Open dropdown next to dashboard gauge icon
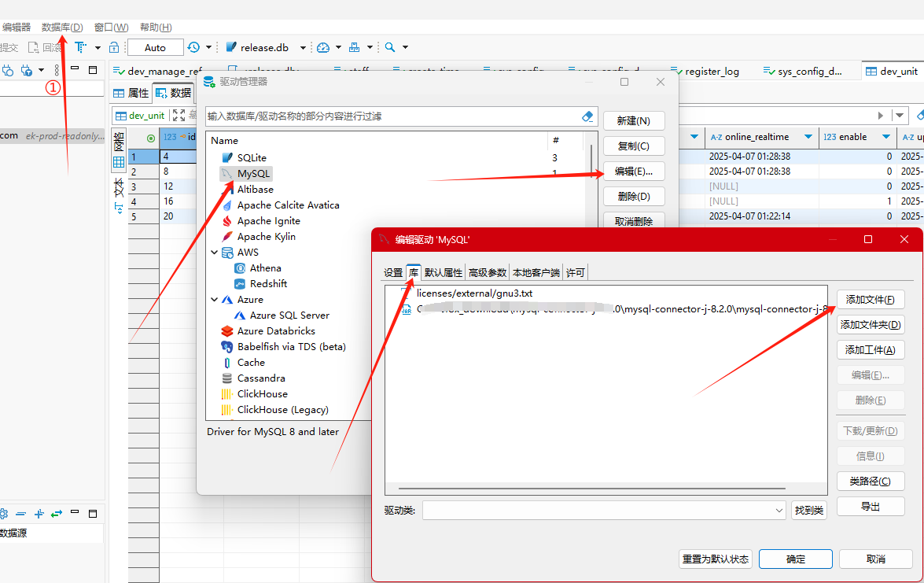Viewport: 924px width, 583px height. click(338, 47)
